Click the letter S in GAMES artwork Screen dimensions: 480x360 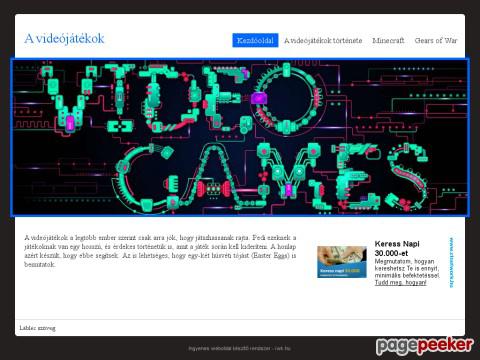[407, 177]
